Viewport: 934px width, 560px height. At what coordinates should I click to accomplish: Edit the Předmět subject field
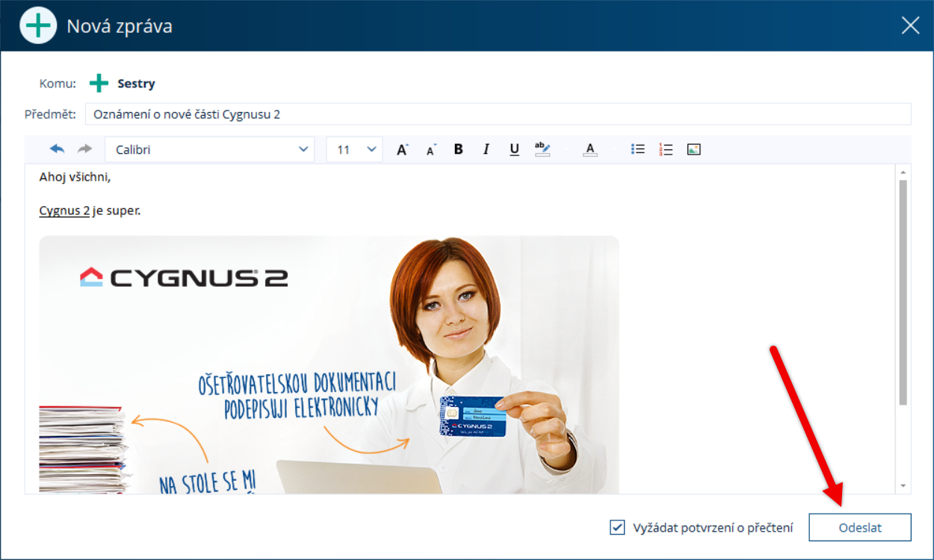tap(498, 114)
